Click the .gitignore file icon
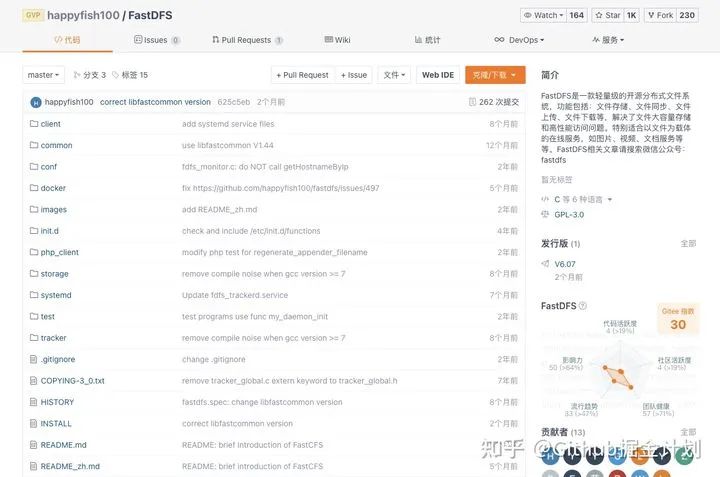The height and width of the screenshot is (477, 720). pos(33,359)
